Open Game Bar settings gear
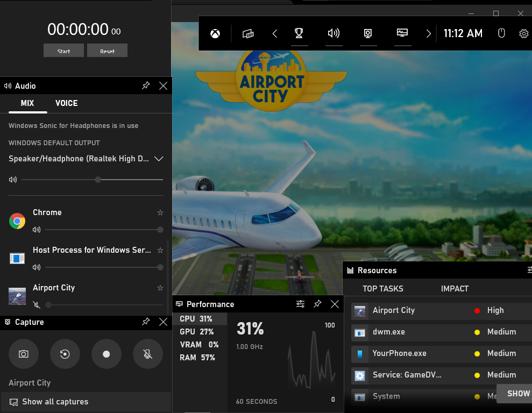 [x=524, y=33]
